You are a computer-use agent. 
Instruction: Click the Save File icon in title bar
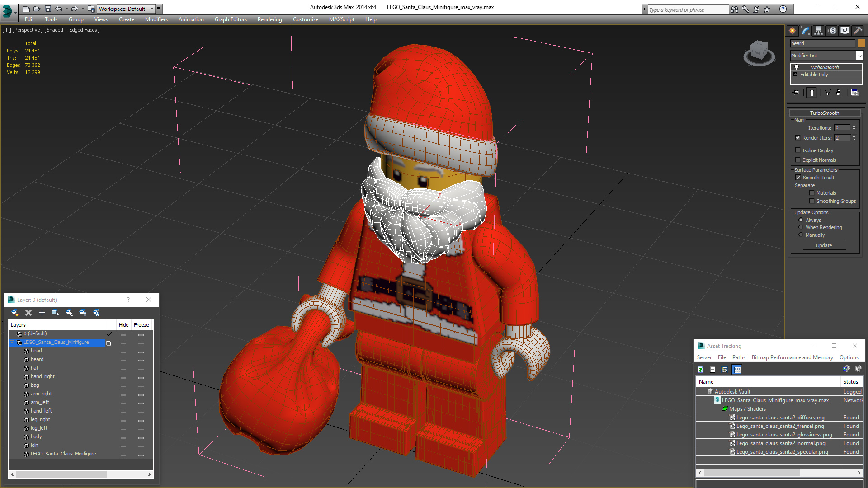tap(48, 9)
